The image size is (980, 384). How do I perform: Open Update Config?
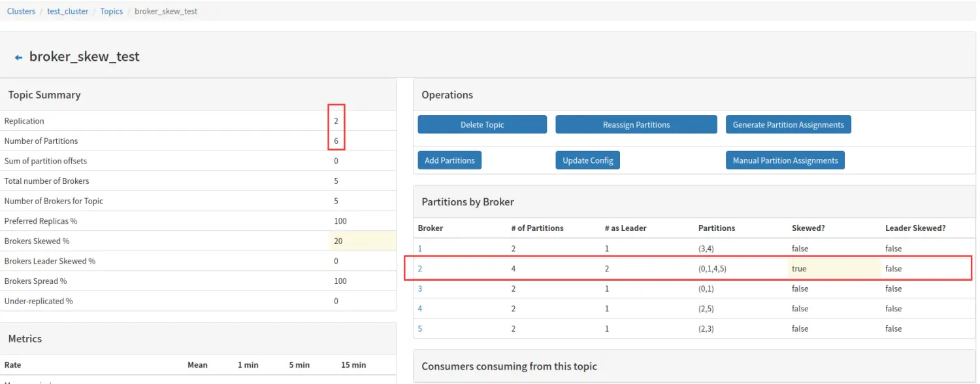587,160
